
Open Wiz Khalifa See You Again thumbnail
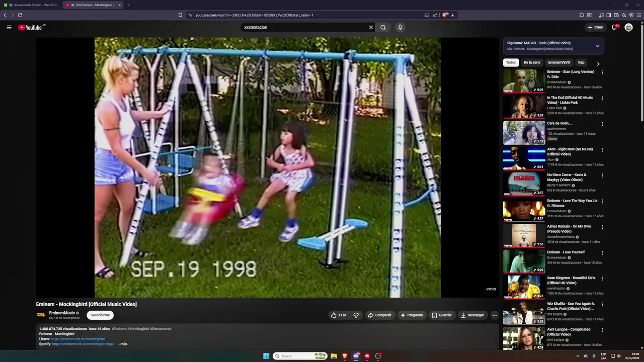(x=524, y=313)
